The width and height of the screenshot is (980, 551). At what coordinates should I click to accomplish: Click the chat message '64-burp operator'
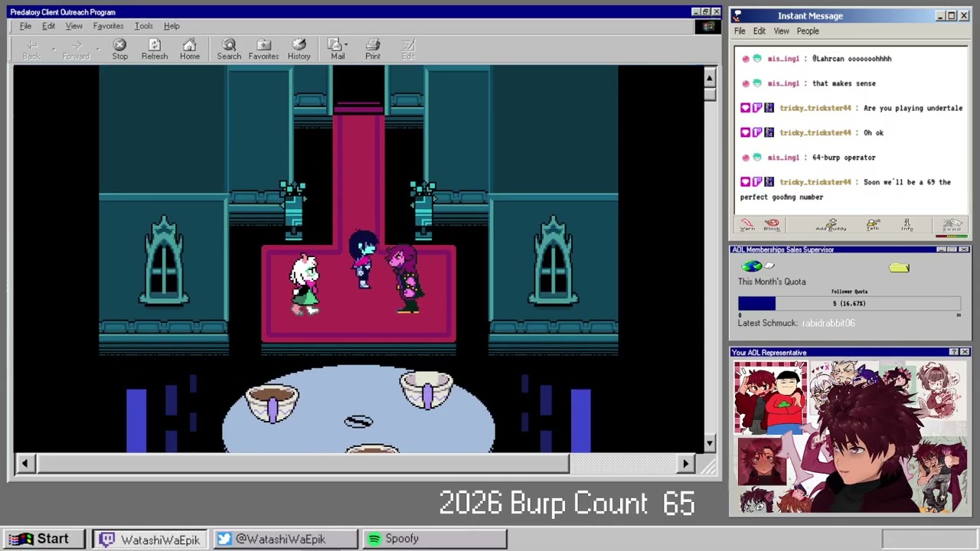[x=844, y=158]
